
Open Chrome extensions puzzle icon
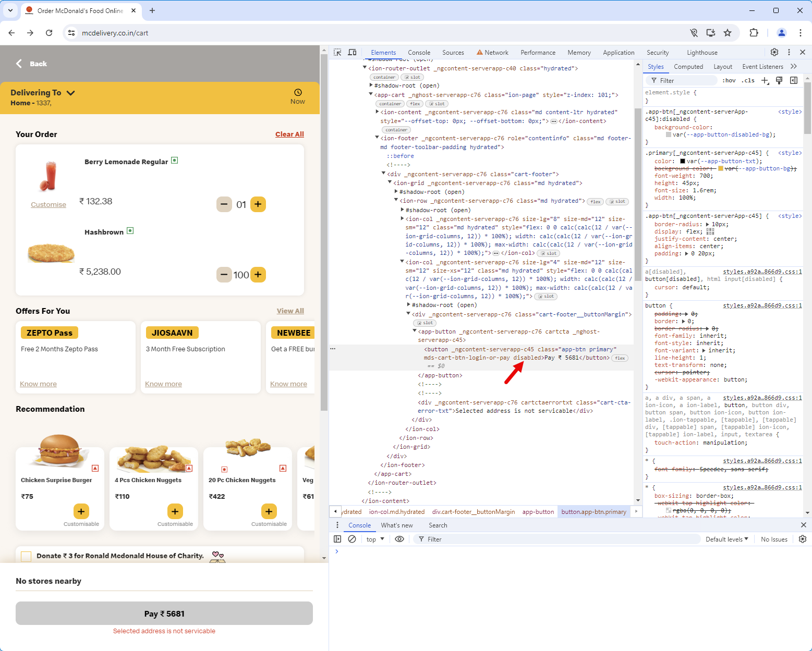(x=754, y=33)
